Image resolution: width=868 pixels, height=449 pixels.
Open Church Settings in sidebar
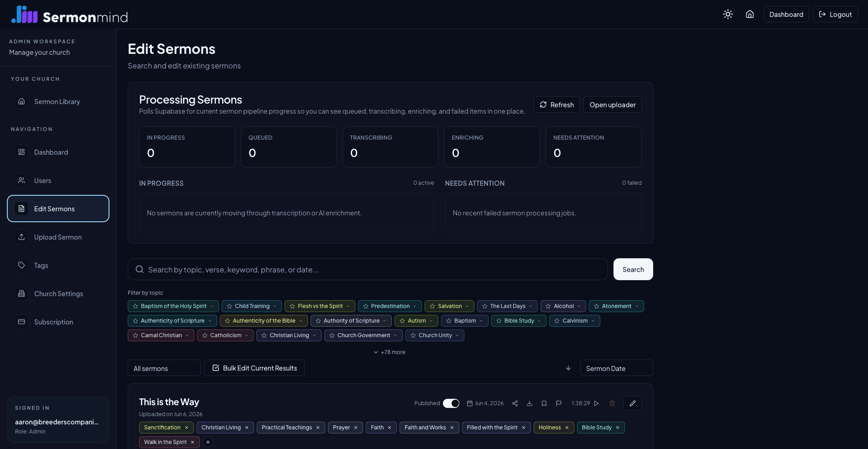click(x=58, y=293)
